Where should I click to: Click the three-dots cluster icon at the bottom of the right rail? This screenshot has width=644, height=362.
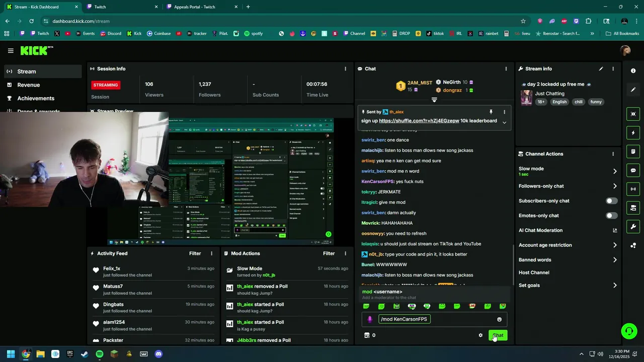(x=633, y=245)
